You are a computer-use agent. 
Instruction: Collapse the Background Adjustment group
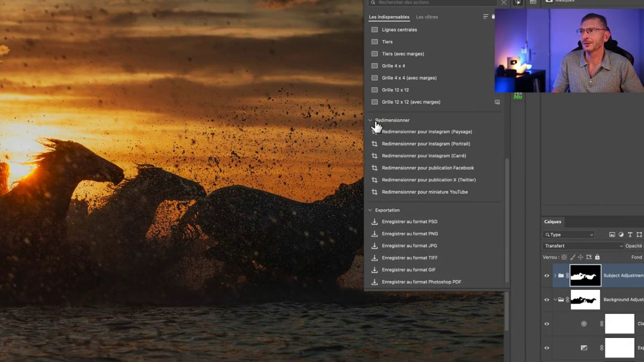[555, 300]
